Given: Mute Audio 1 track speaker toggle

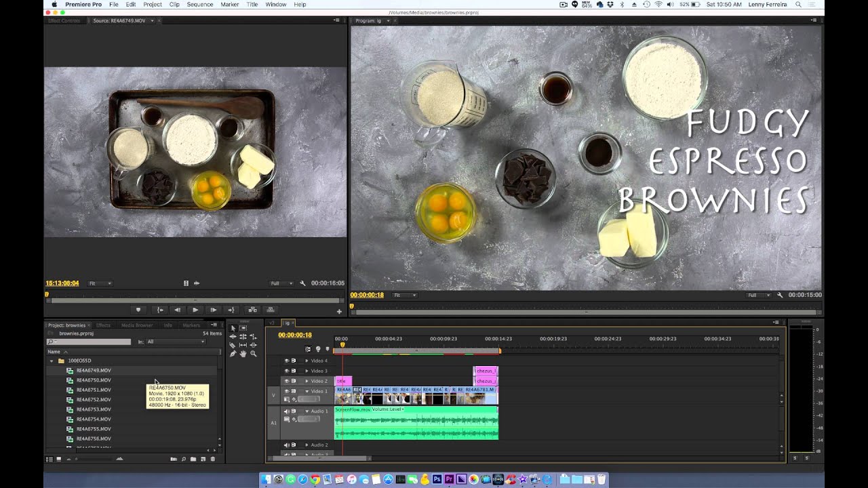Looking at the screenshot, I should pyautogui.click(x=287, y=411).
